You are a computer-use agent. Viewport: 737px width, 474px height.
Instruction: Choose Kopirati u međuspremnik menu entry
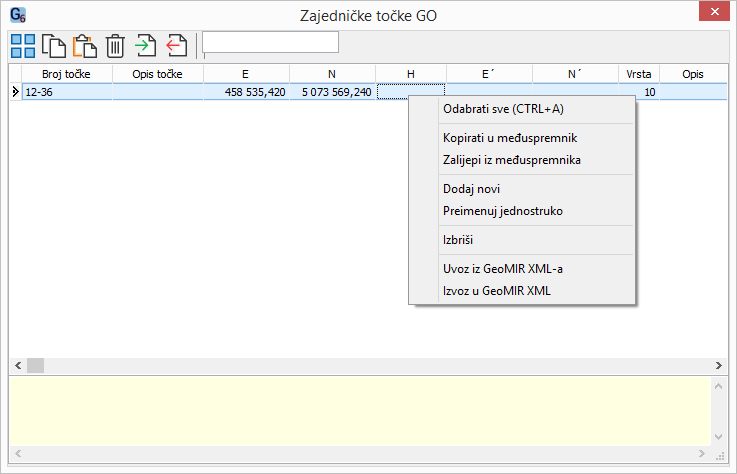pyautogui.click(x=522, y=138)
